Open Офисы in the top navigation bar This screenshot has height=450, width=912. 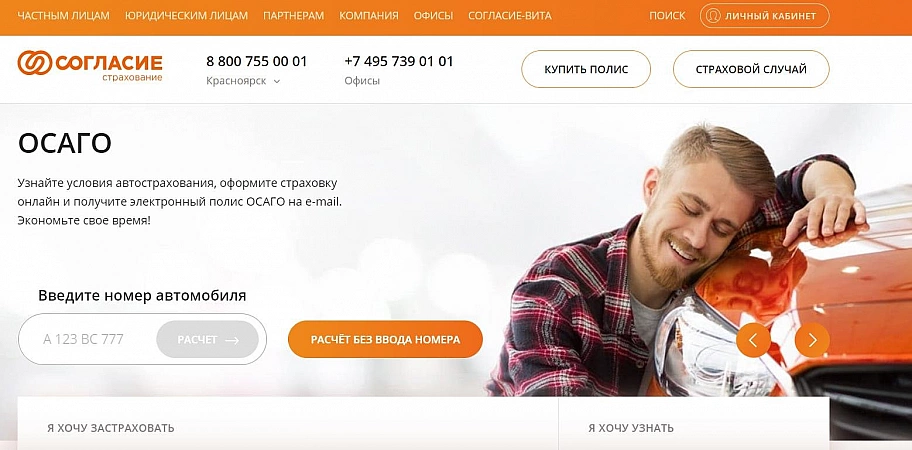tap(433, 16)
